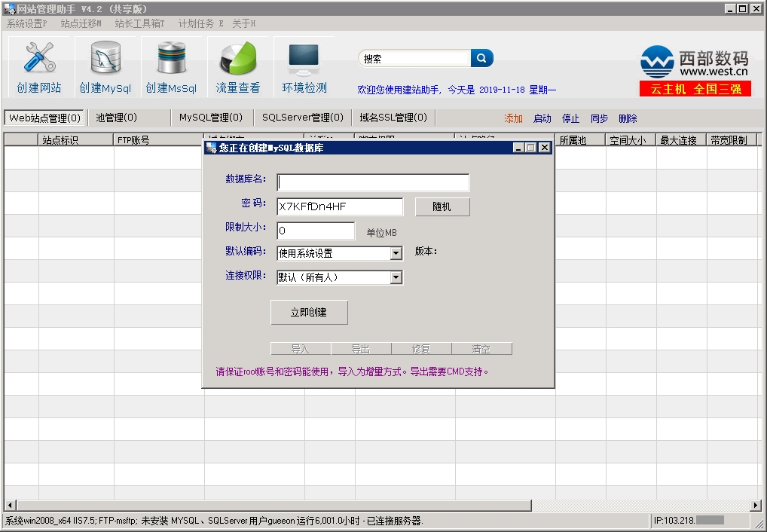The image size is (767, 532).
Task: Open the 系统设置 menu
Action: pos(26,23)
